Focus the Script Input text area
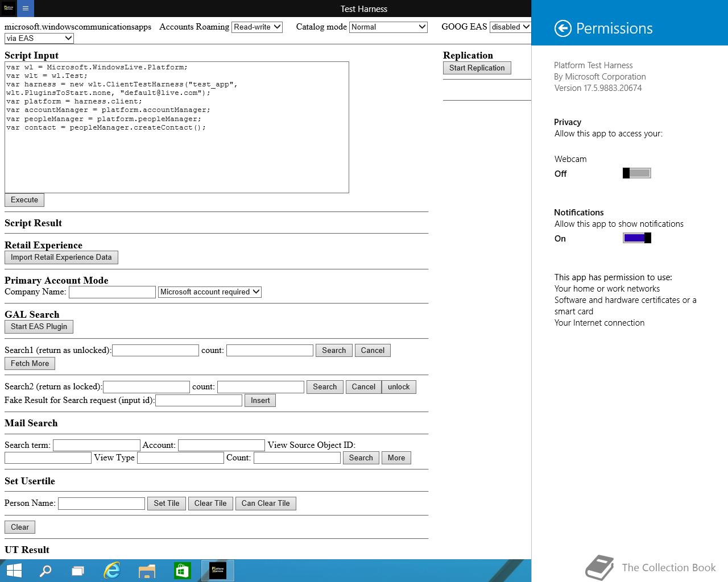The width and height of the screenshot is (728, 582). coord(177,127)
